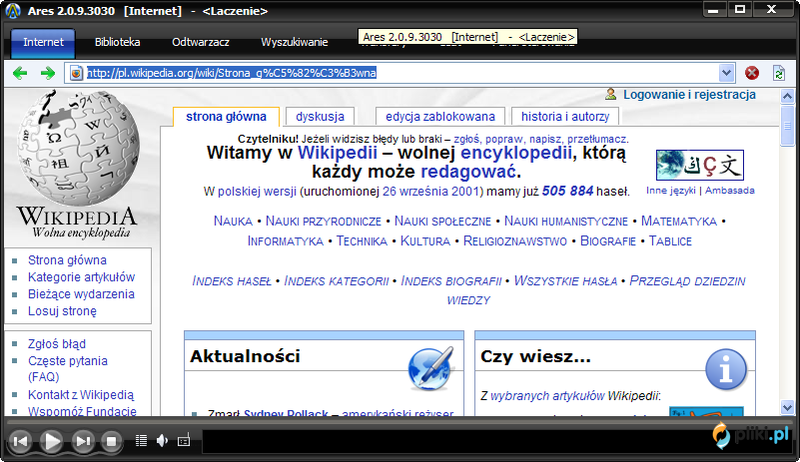Go back with the green left arrow

click(x=20, y=73)
